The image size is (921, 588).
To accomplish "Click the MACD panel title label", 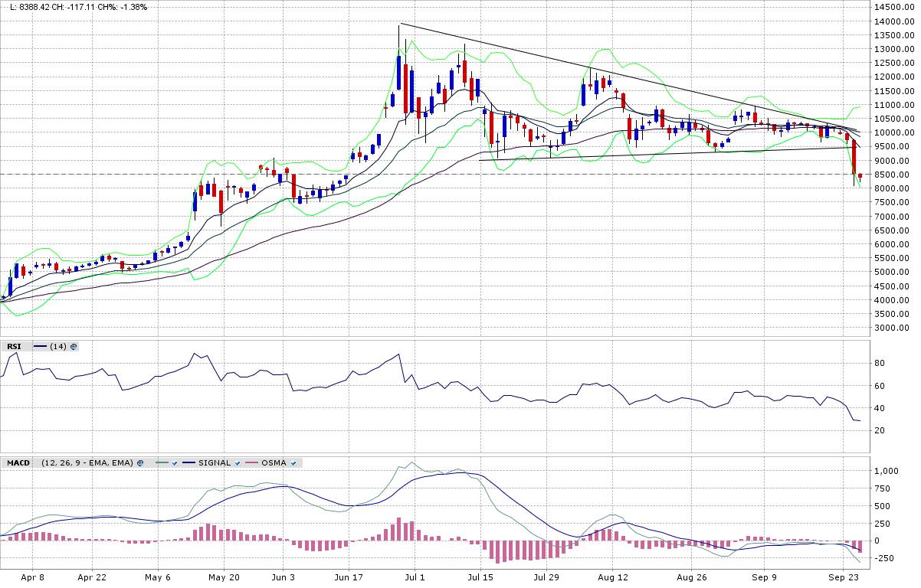I will (x=17, y=463).
